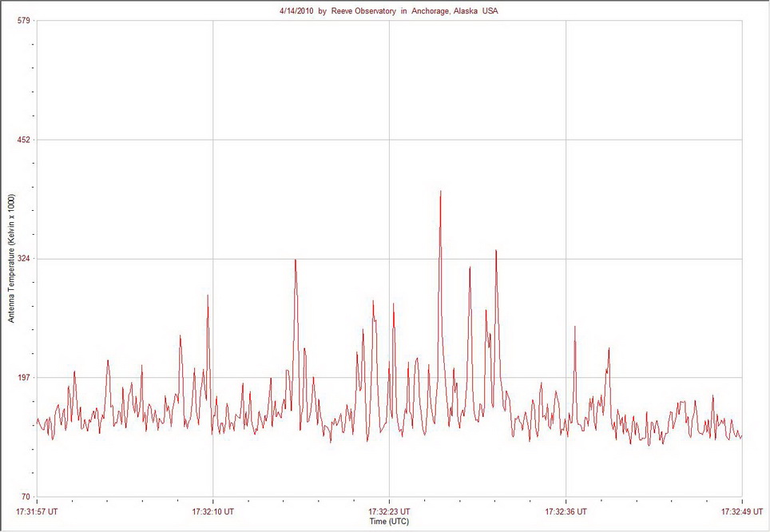The height and width of the screenshot is (532, 770).
Task: Click the y-axis value '70'
Action: [26, 497]
